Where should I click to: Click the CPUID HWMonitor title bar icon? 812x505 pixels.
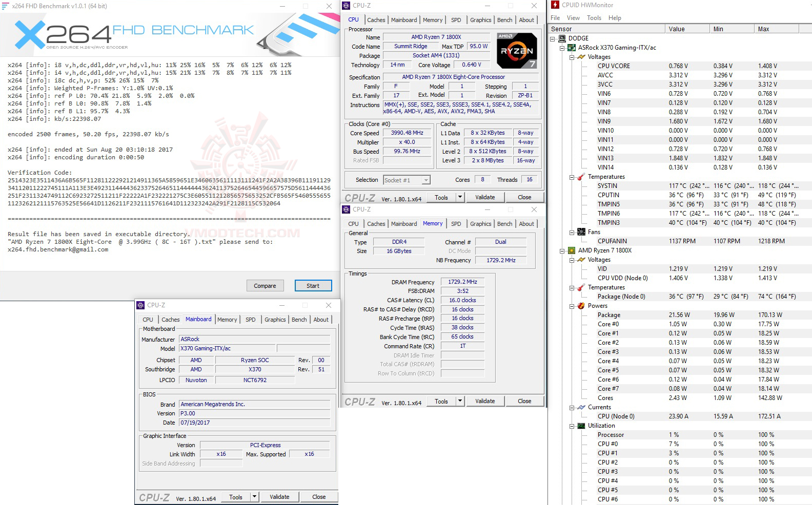[555, 5]
